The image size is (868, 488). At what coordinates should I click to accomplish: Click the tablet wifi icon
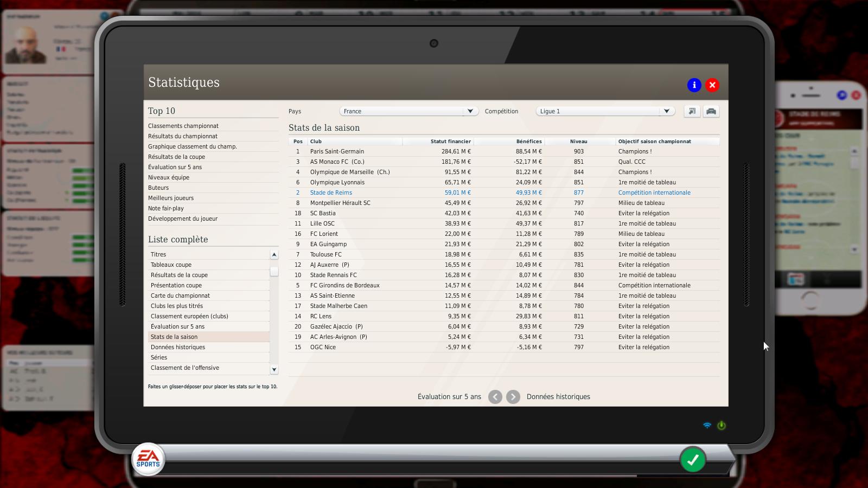click(x=707, y=426)
